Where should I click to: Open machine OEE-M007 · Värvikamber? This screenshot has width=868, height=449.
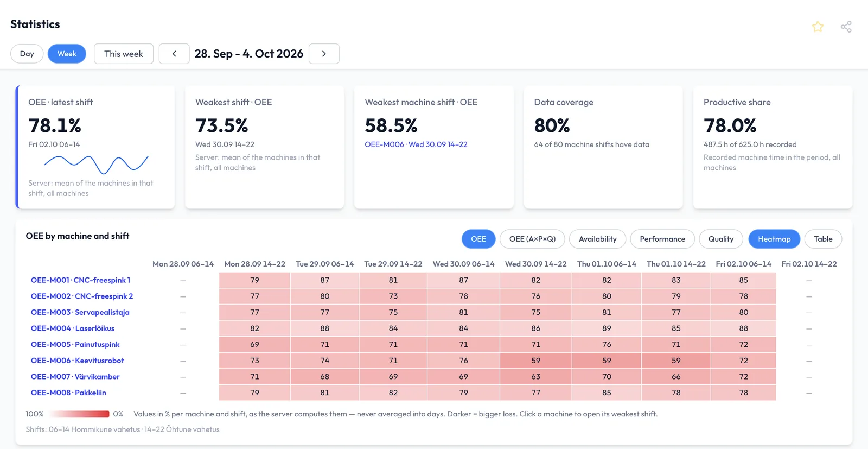[75, 377]
